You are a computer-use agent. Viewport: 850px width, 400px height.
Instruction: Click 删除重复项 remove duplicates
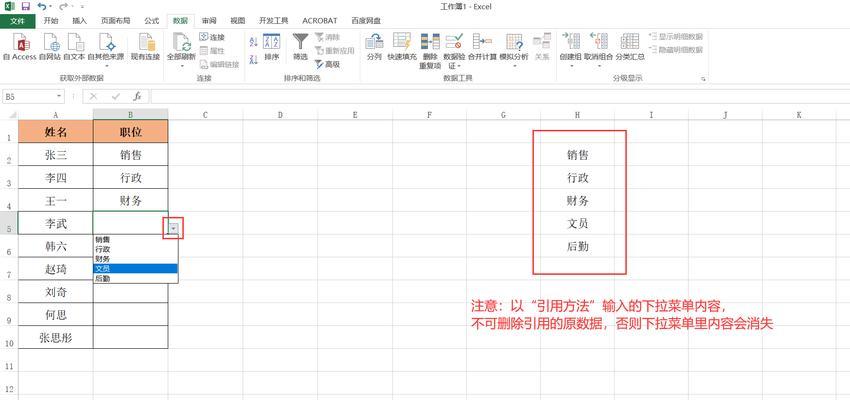(x=430, y=50)
